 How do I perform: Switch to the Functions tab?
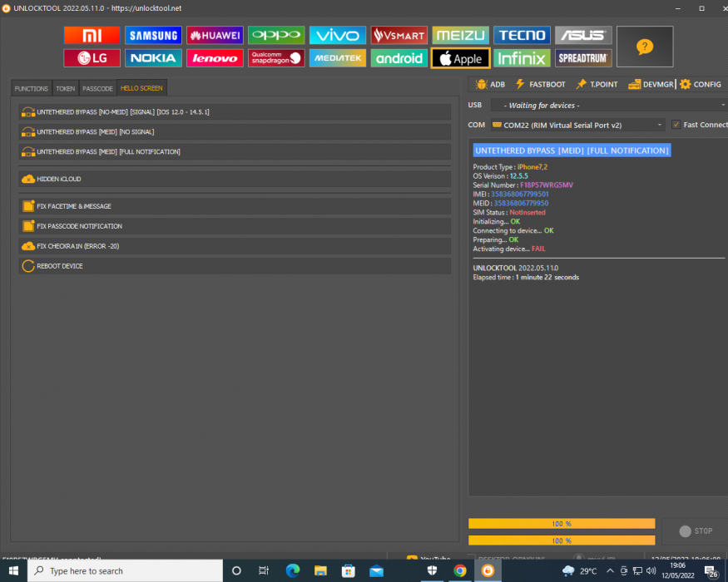31,88
